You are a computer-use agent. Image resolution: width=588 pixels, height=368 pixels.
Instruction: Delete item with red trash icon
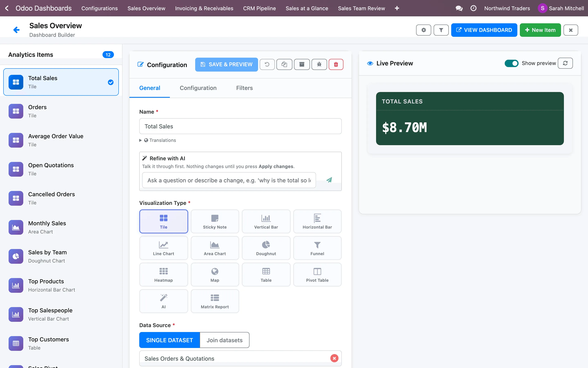point(336,64)
